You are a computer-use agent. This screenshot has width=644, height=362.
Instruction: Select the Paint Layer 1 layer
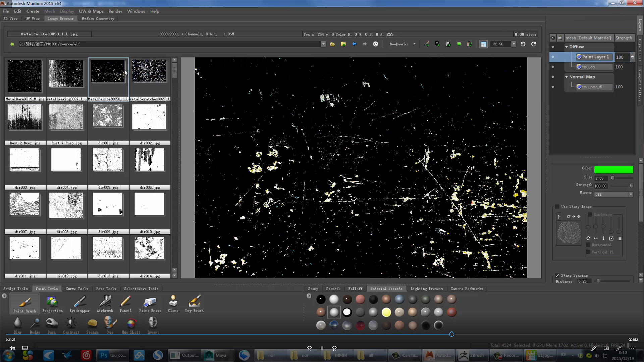[x=594, y=57]
